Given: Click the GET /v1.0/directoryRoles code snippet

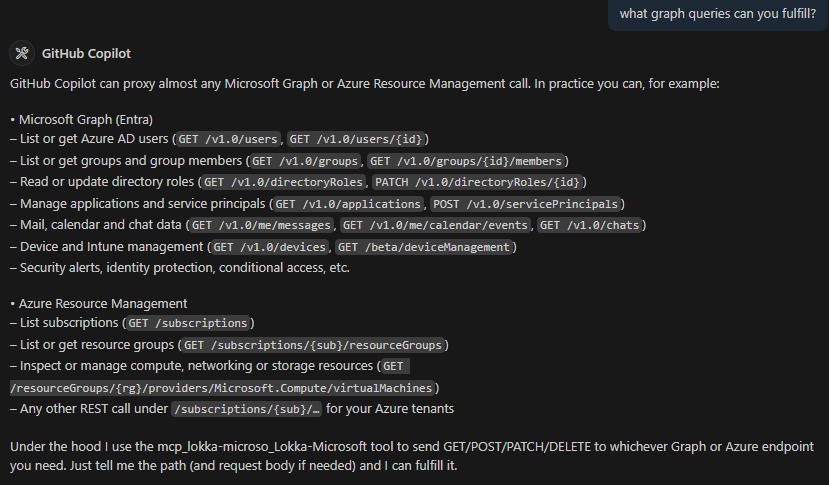Looking at the screenshot, I should [284, 182].
